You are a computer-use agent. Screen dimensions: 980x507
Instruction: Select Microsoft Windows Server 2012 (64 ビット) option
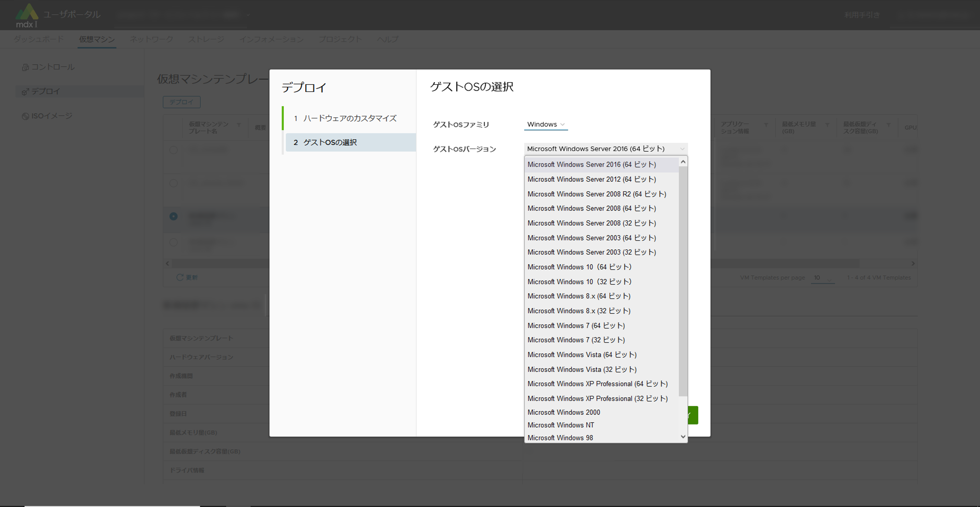[x=601, y=179]
